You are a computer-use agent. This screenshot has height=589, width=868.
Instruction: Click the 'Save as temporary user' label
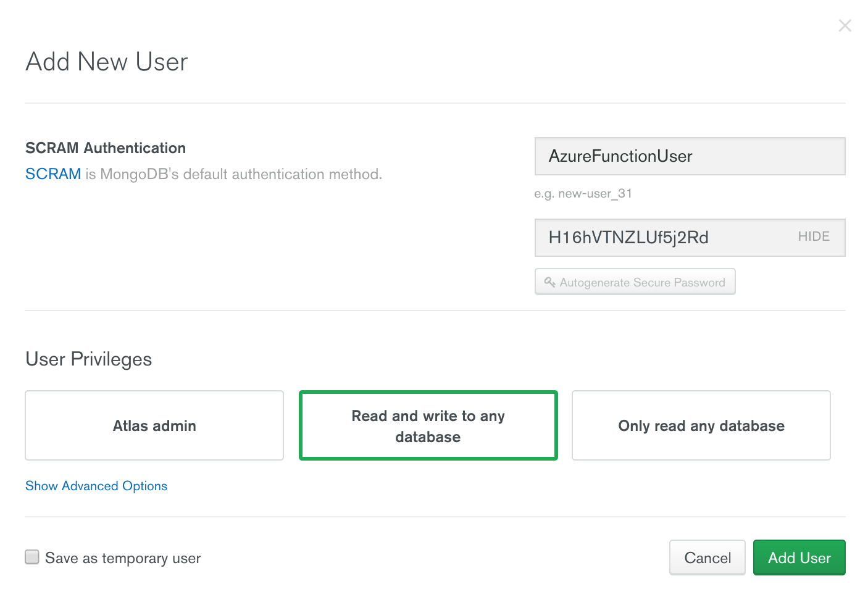click(x=123, y=558)
